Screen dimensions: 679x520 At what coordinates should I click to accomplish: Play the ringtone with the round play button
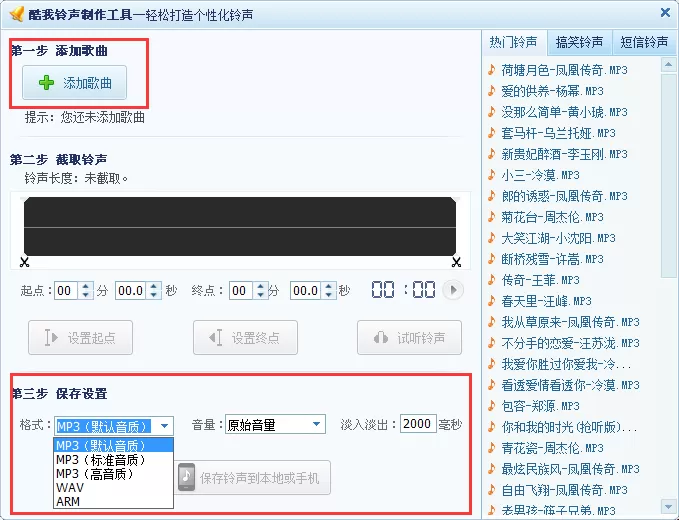tap(453, 290)
